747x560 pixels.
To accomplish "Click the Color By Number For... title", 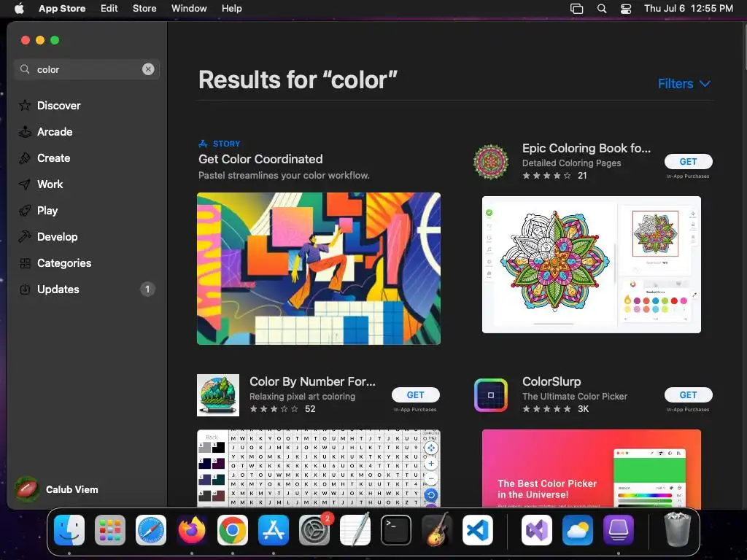I will coord(312,381).
